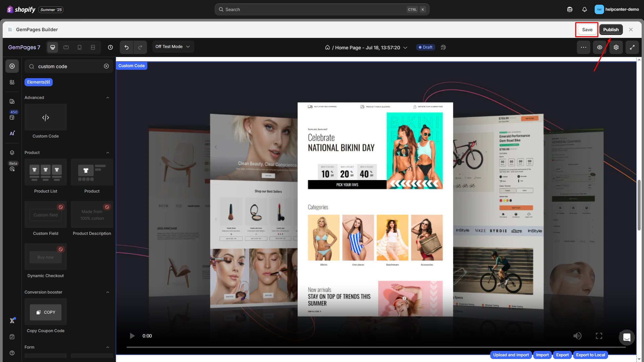Select the Custom Code label on canvas
The image size is (644, 362).
pos(132,66)
